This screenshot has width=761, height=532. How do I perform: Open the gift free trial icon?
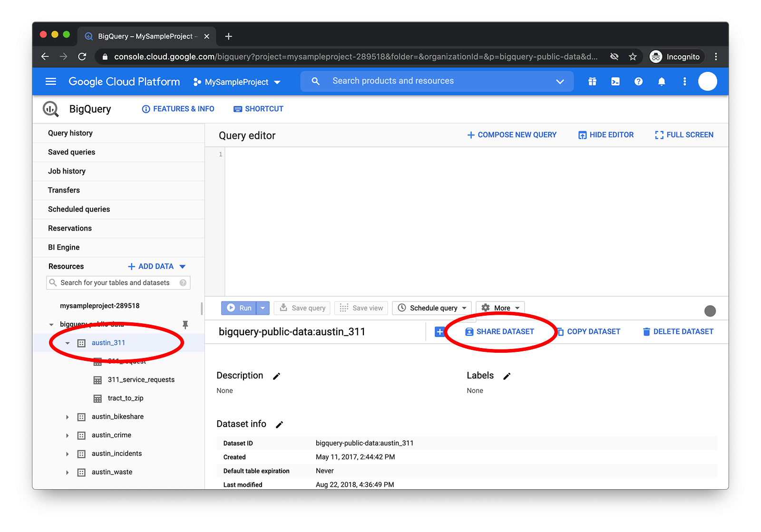coord(592,82)
